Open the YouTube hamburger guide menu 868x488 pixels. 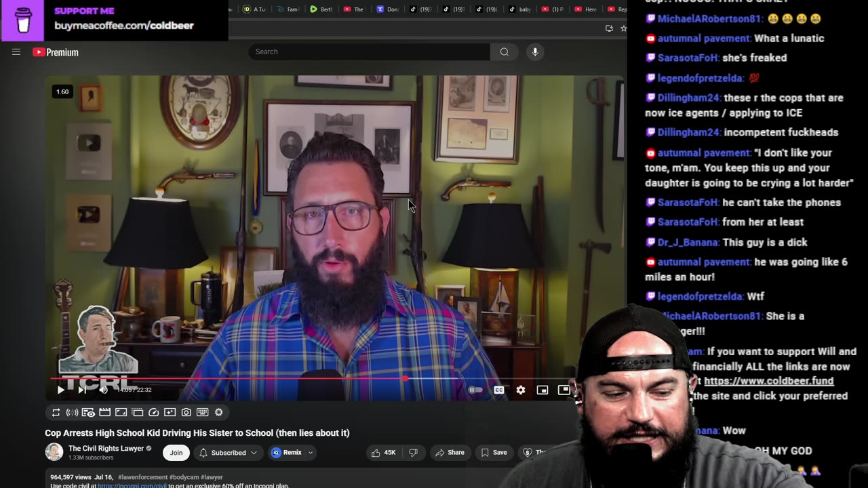point(16,52)
